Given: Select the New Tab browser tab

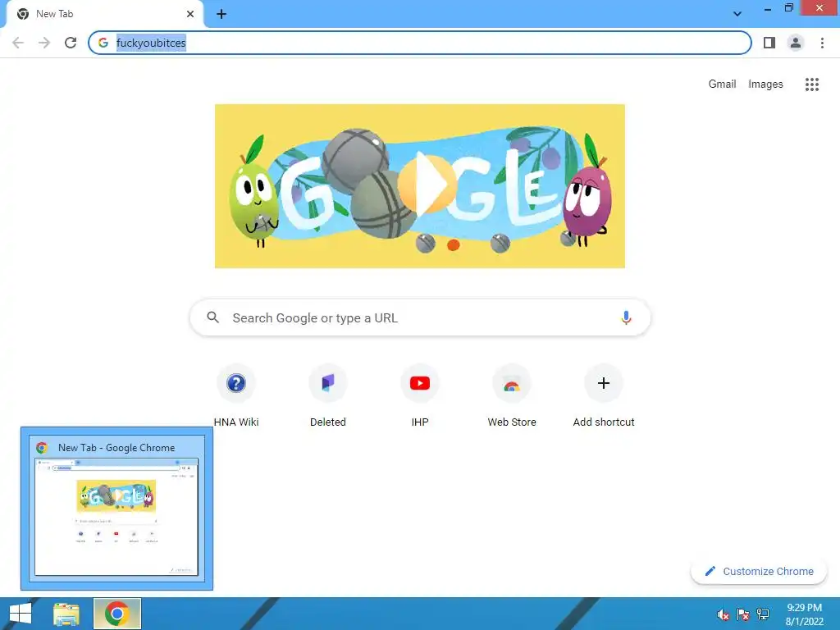Looking at the screenshot, I should [x=104, y=14].
